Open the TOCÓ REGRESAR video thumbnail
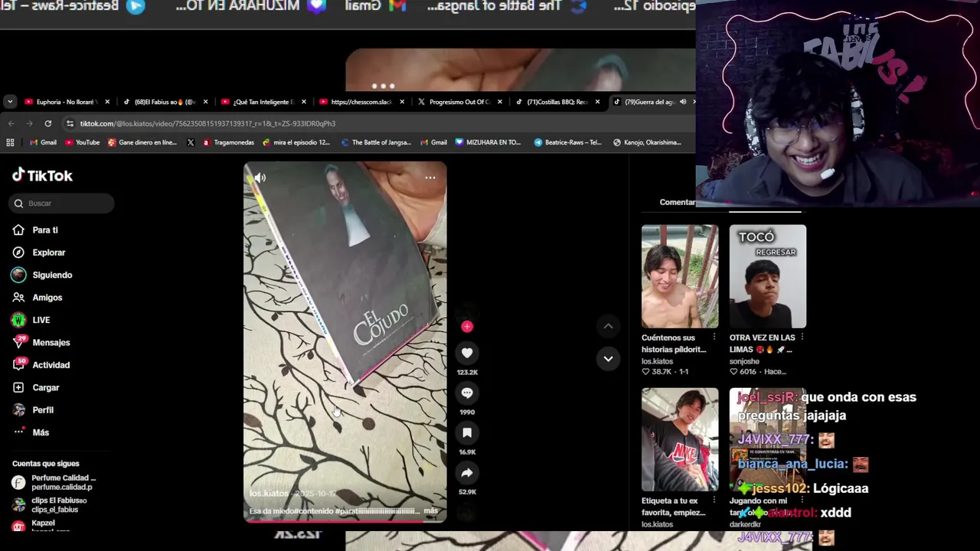 767,276
